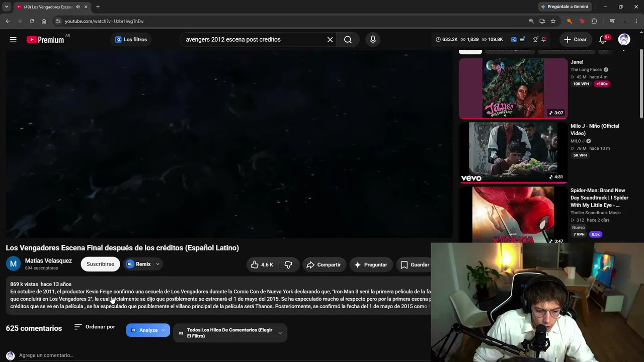Install app icon in address bar

pos(542,21)
